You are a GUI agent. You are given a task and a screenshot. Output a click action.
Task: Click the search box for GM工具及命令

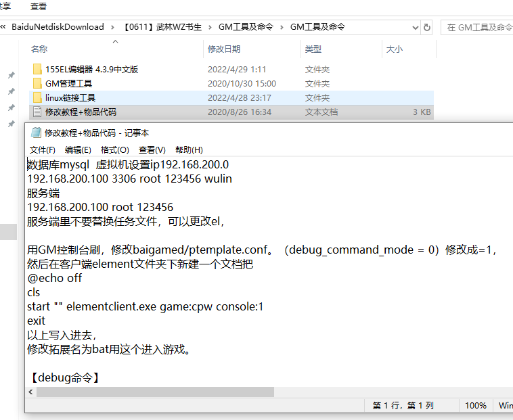(x=477, y=27)
